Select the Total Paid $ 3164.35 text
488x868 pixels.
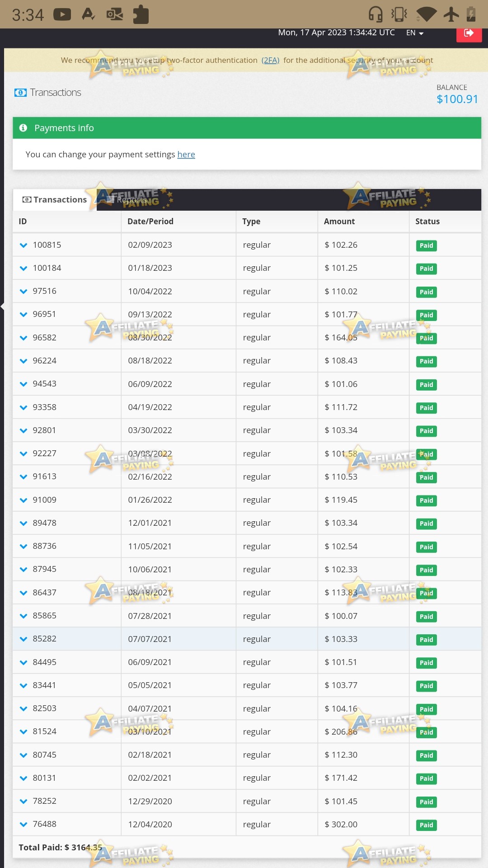click(x=60, y=848)
